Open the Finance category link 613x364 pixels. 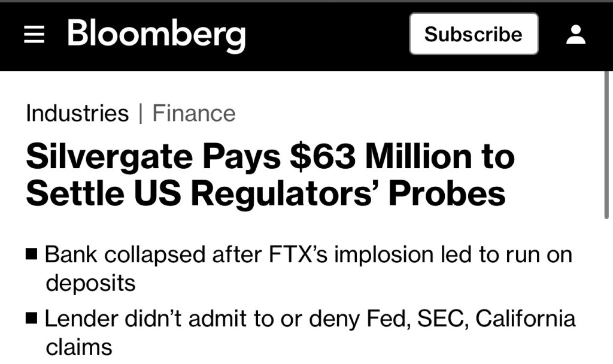[194, 113]
